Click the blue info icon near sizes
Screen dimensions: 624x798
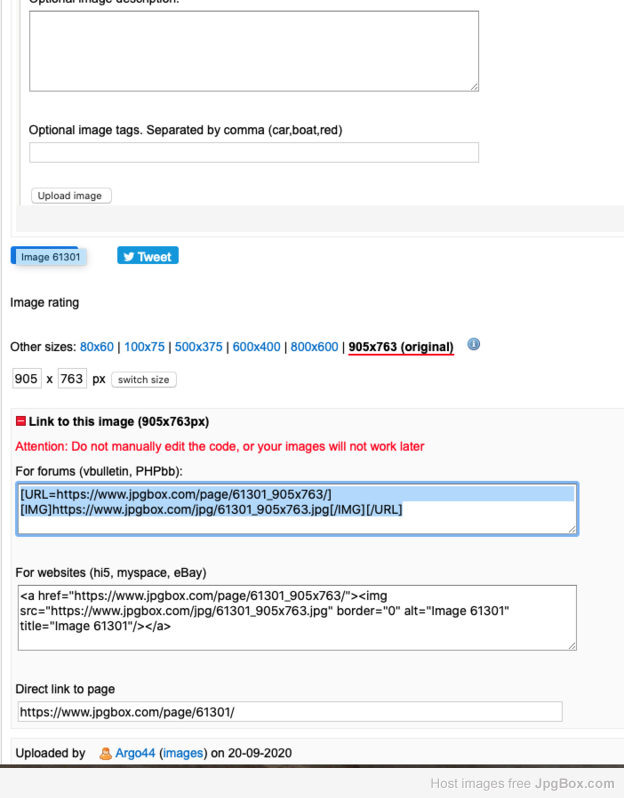[x=473, y=345]
